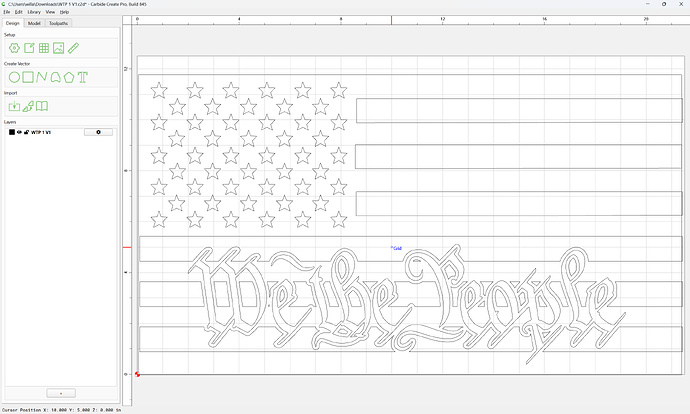
Task: Toggle visibility of WTP 1 V1 layer
Action: coord(19,132)
